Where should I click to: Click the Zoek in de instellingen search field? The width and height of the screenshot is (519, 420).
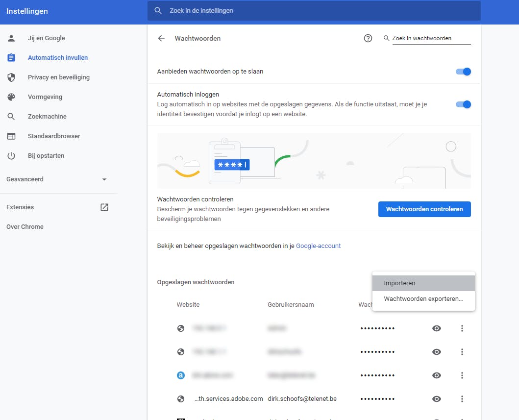[x=314, y=11]
